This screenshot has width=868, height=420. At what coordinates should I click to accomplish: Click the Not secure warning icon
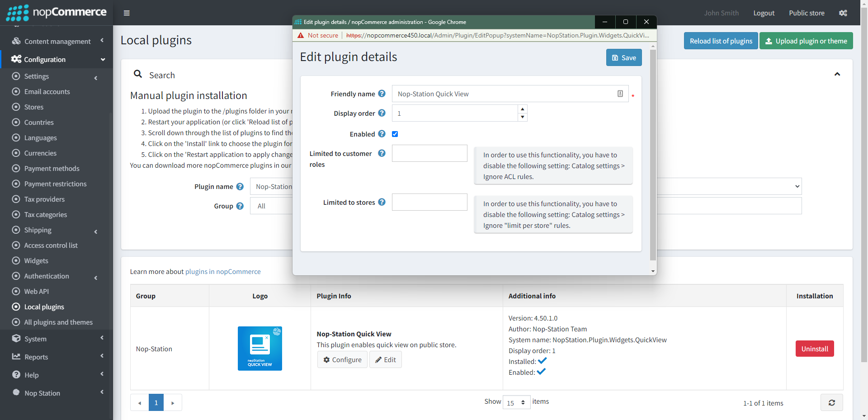click(301, 35)
